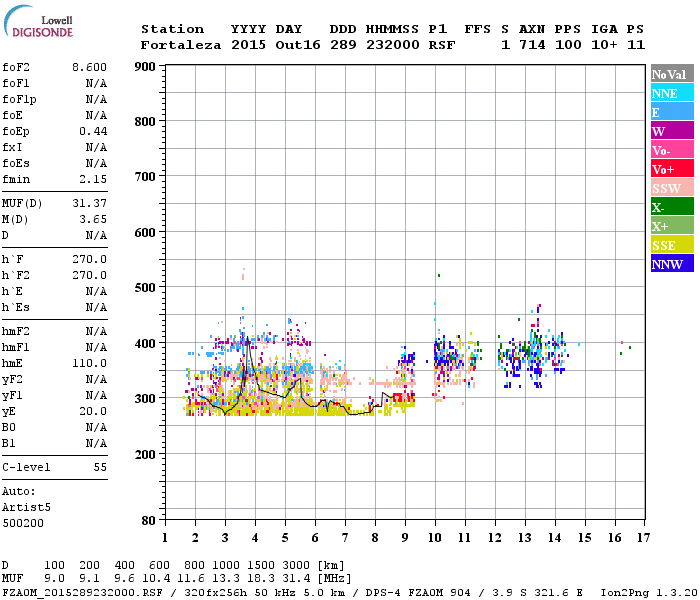Click the 10 MHz frequency axis label
Screen dimensions: 700x600
(435, 538)
